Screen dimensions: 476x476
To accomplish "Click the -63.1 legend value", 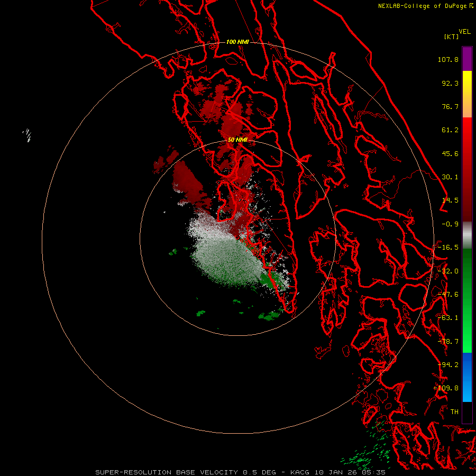I will click(x=448, y=318).
